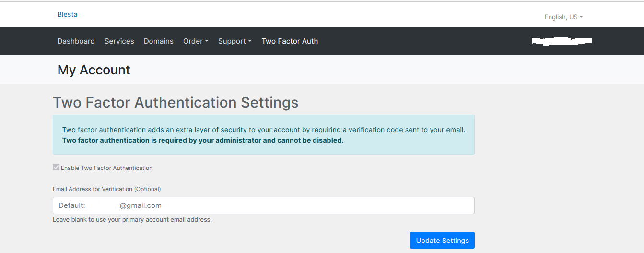Viewport: 644px width, 253px height.
Task: Click the redacted account name in the navbar
Action: (x=561, y=41)
